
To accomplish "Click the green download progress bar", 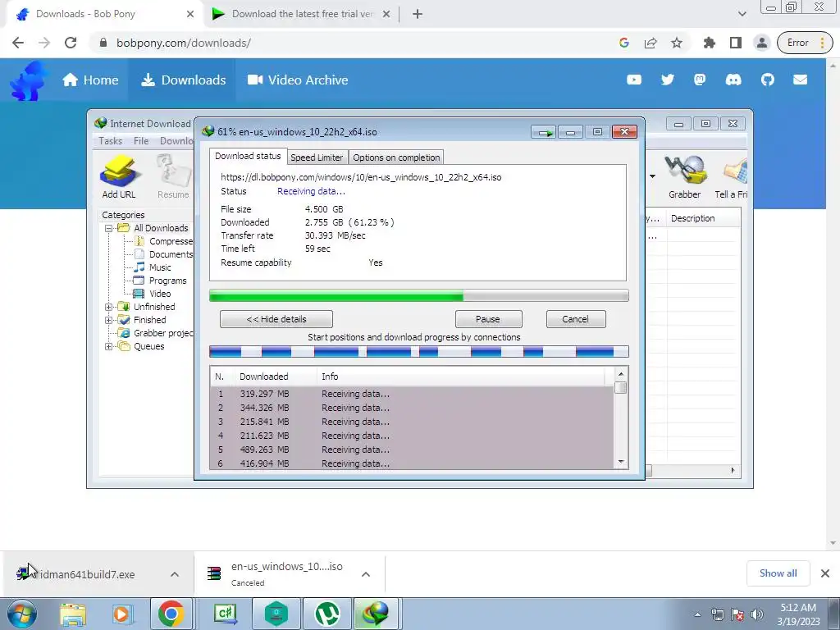I will [x=419, y=295].
